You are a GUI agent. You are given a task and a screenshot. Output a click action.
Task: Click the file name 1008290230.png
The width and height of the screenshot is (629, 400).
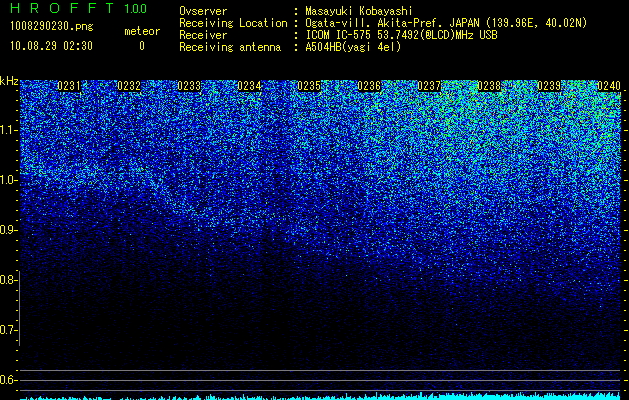coord(52,27)
